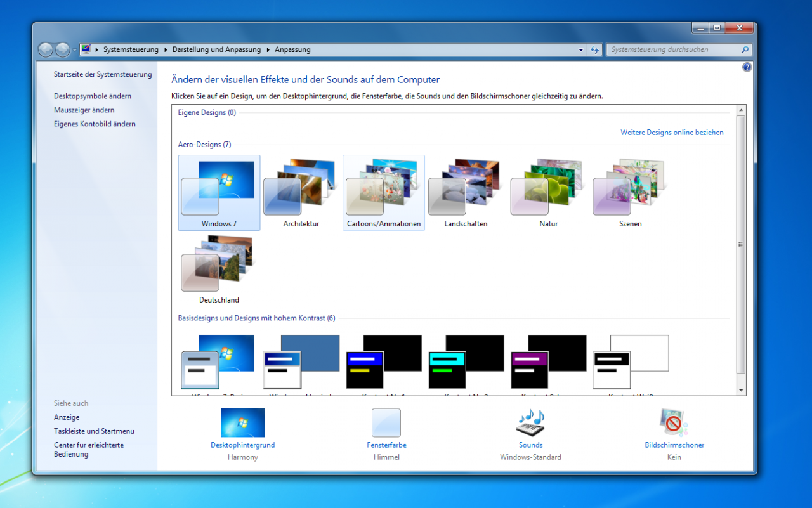Click the address bar refresh button
This screenshot has height=508, width=812.
[x=594, y=49]
